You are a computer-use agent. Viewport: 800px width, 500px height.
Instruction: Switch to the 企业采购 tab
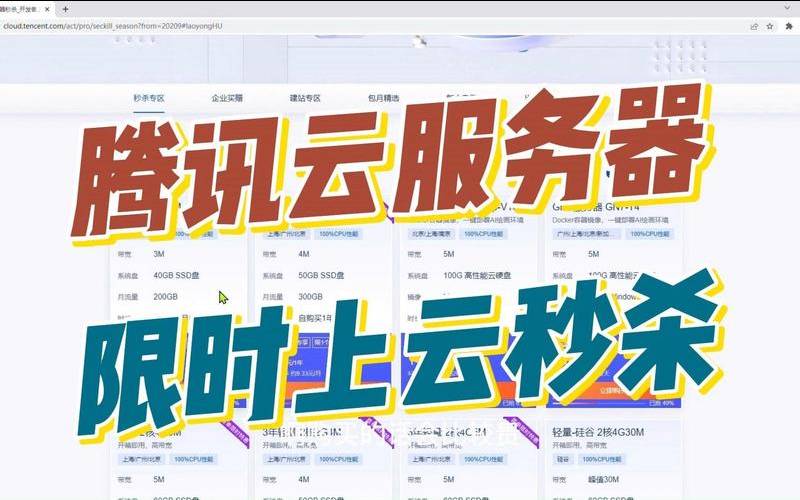(x=227, y=98)
